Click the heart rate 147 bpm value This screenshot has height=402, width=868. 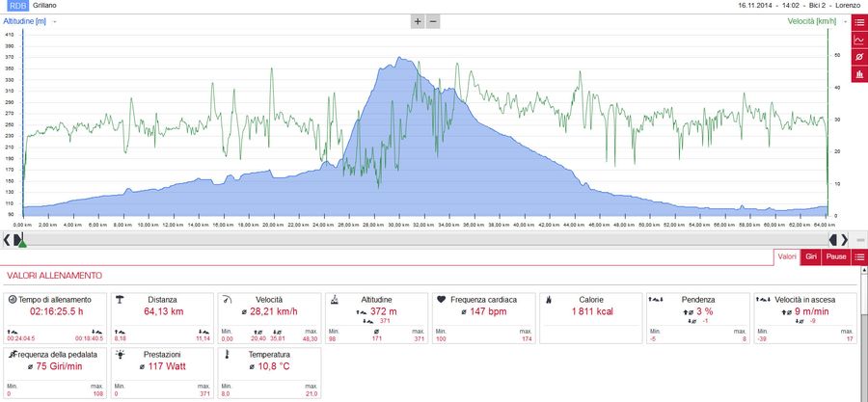click(x=488, y=311)
